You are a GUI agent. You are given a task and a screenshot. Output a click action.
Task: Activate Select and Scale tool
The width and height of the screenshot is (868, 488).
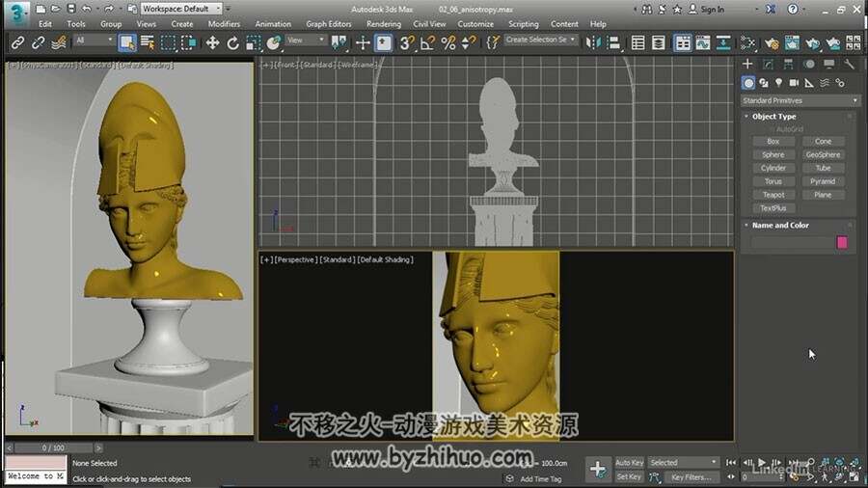pyautogui.click(x=253, y=42)
